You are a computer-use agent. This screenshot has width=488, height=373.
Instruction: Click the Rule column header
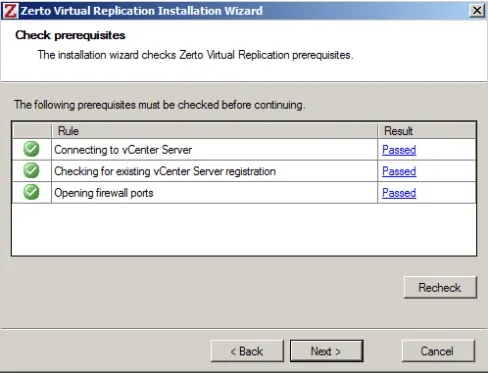pos(215,131)
